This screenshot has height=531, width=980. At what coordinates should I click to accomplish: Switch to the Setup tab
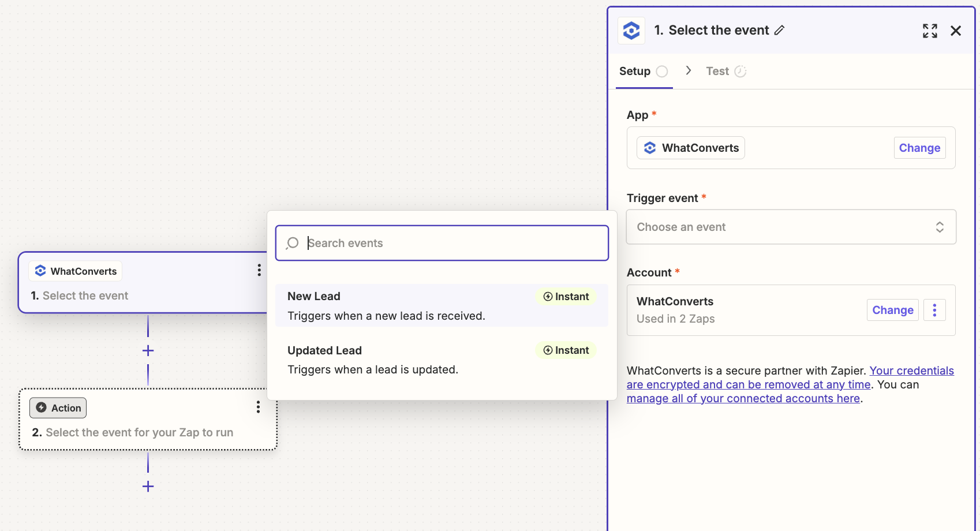(644, 71)
